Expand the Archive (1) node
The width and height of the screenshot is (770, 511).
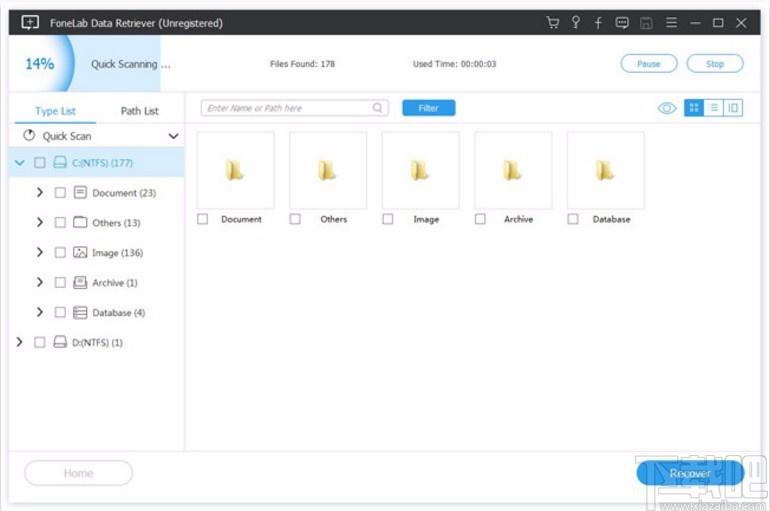coord(40,282)
